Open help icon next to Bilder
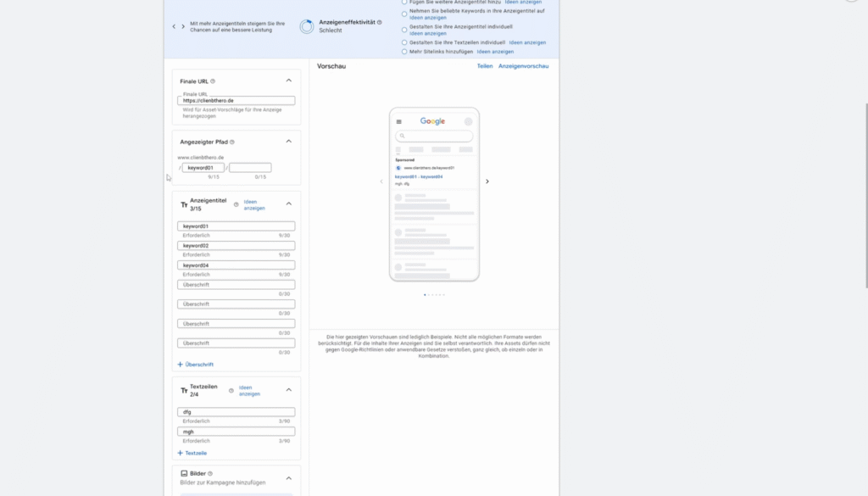The image size is (868, 496). point(210,474)
